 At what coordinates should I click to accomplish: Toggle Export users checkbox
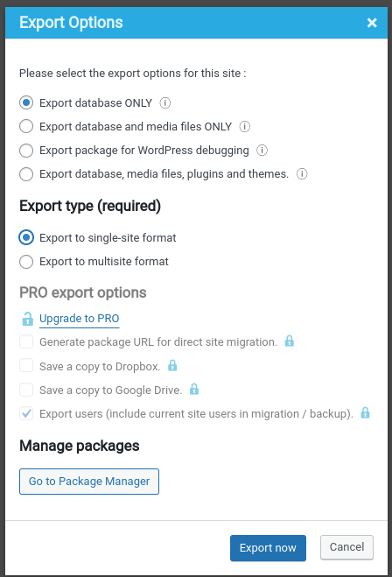pyautogui.click(x=26, y=413)
